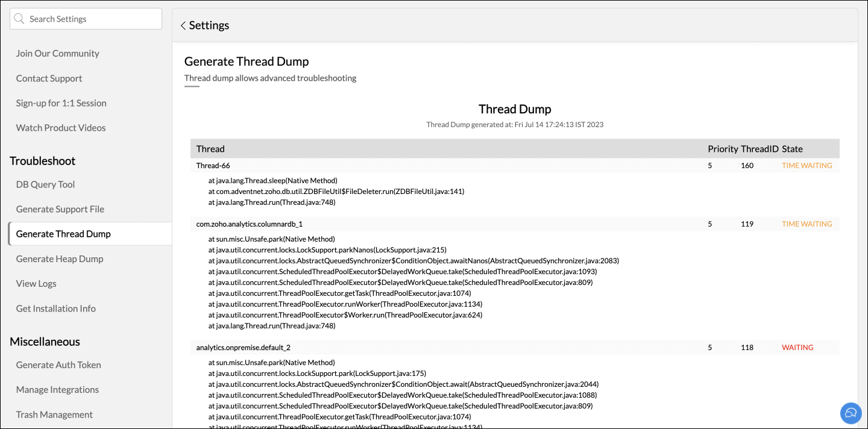Open Generate Heap Dump
The width and height of the screenshot is (868, 429).
click(x=60, y=258)
